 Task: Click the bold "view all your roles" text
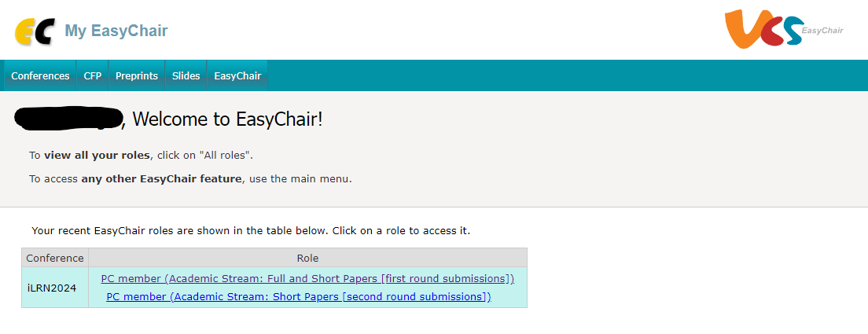point(97,155)
